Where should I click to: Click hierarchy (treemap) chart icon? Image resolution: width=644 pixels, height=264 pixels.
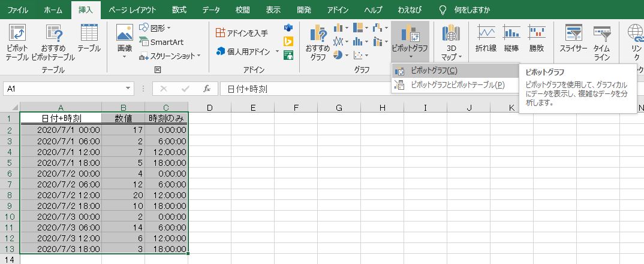[x=358, y=28]
